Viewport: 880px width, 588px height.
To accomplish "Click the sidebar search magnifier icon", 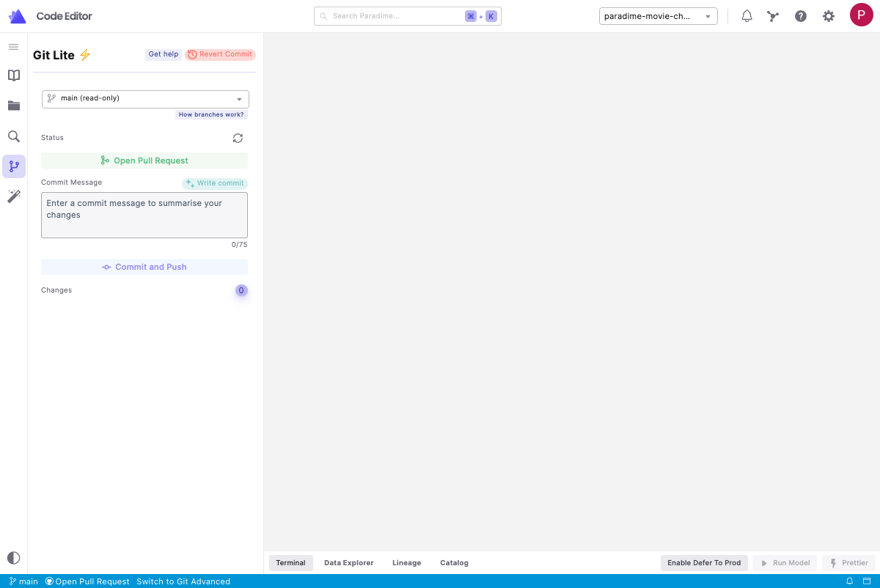I will [13, 136].
